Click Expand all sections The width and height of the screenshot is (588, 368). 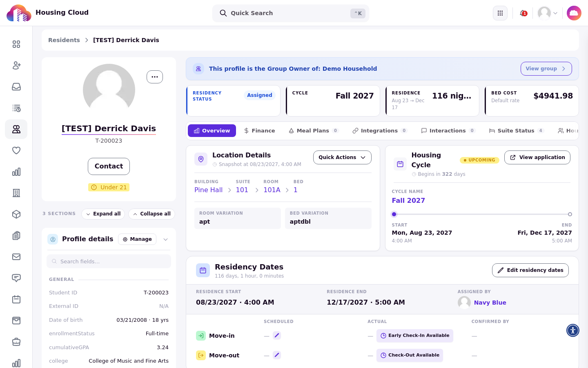point(103,214)
